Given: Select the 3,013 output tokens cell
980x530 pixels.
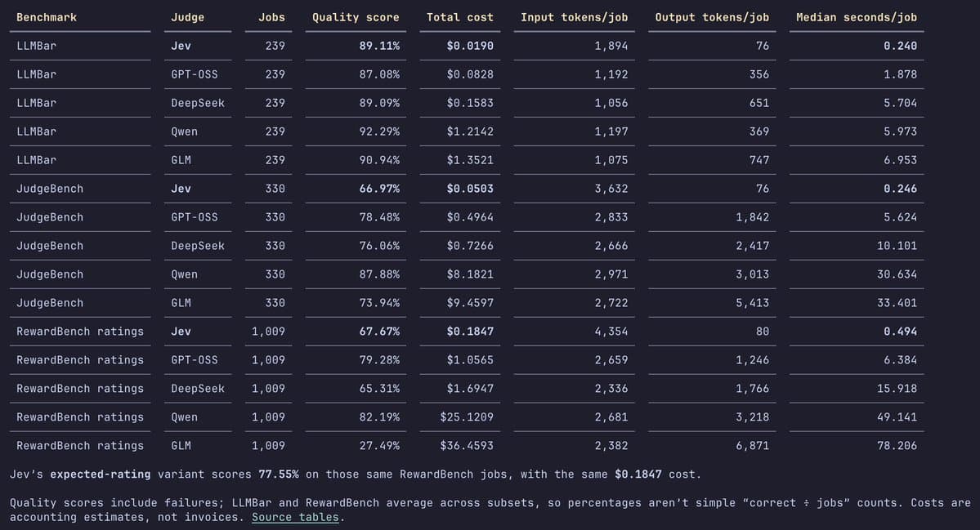Looking at the screenshot, I should pos(753,274).
